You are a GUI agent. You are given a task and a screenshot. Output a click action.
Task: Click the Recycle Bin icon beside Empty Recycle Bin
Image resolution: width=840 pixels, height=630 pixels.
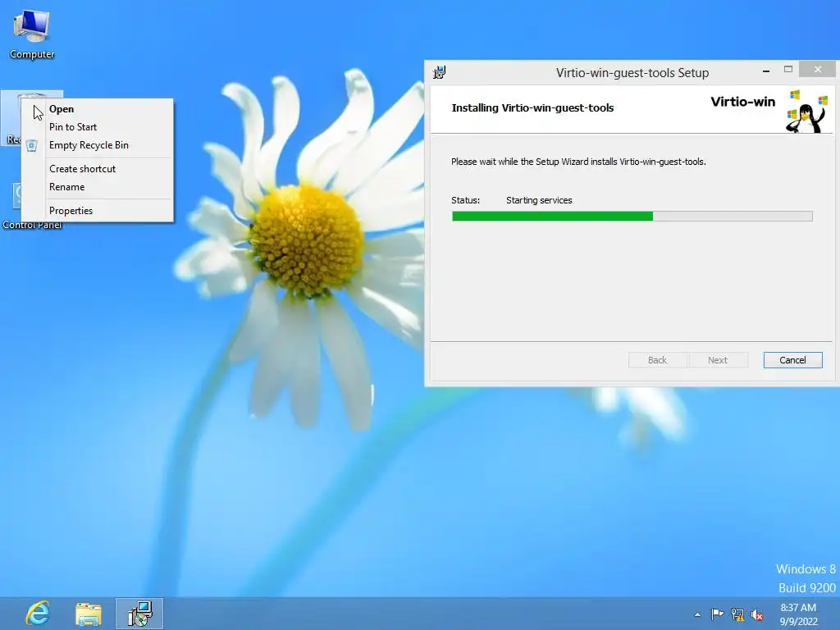32,145
